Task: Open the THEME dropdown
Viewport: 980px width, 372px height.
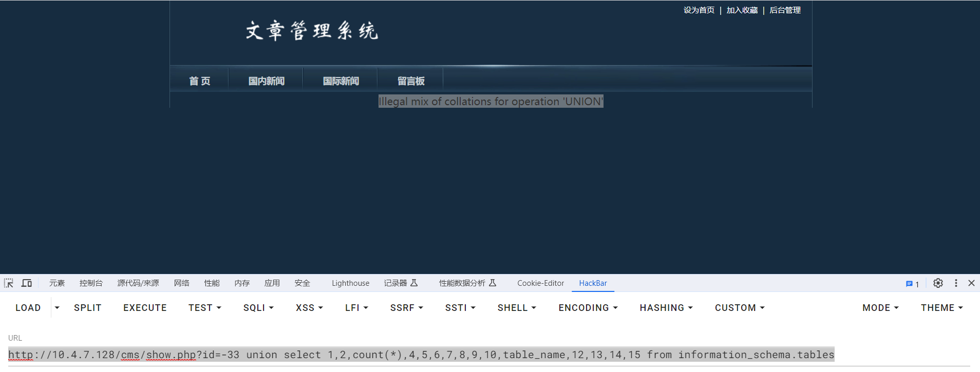Action: click(941, 308)
